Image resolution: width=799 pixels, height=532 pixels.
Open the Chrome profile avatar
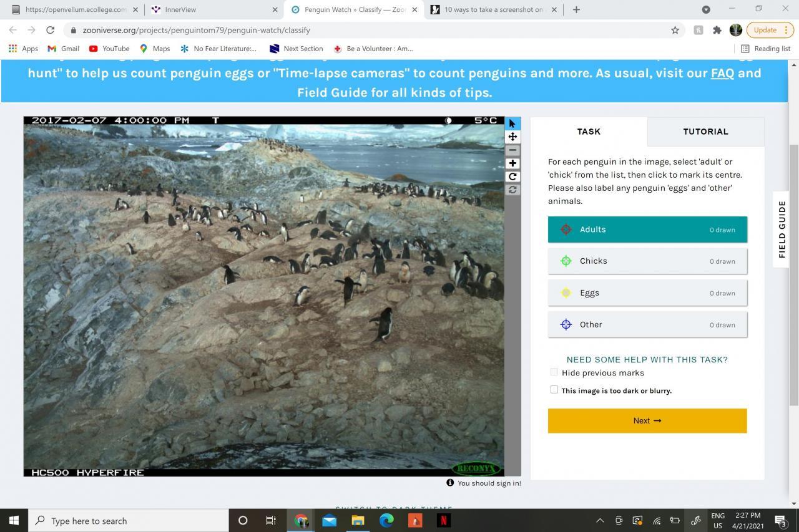pos(736,30)
